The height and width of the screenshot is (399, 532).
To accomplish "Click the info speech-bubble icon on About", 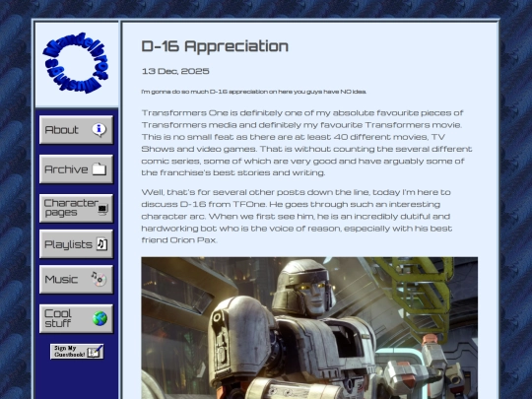I will coord(100,130).
